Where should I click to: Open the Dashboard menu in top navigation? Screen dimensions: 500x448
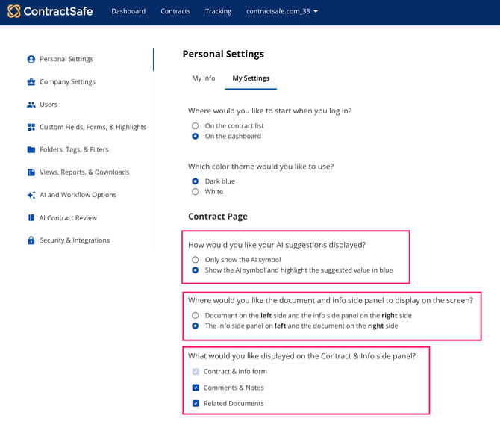[128, 11]
